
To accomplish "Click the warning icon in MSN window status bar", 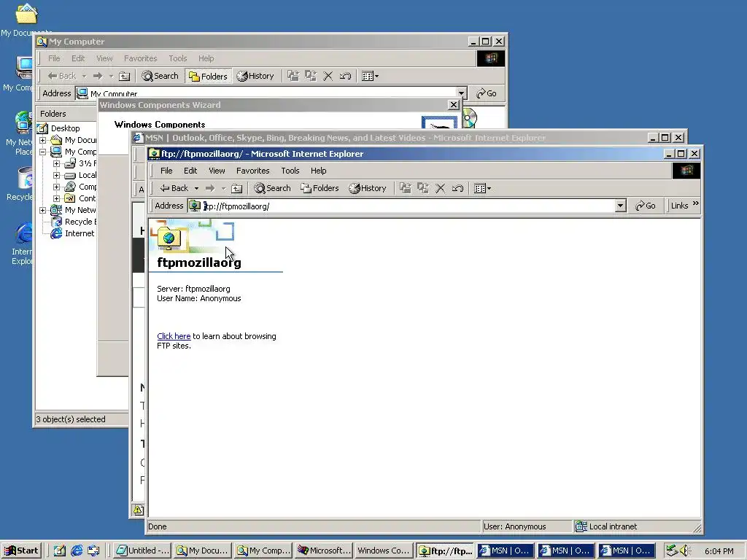I will 138,510.
